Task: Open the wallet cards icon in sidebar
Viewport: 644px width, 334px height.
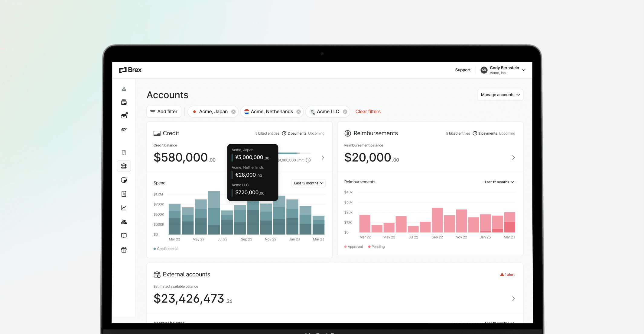Action: 124,102
